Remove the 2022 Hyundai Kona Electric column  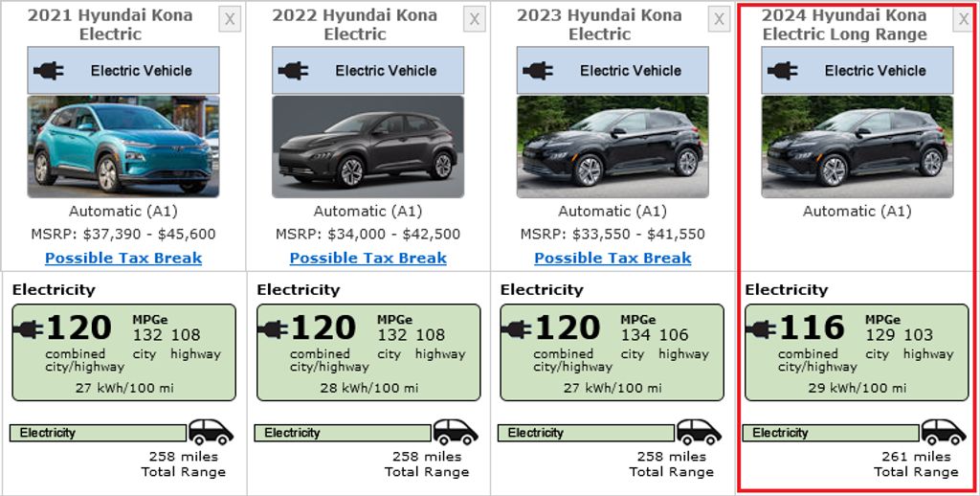click(475, 19)
